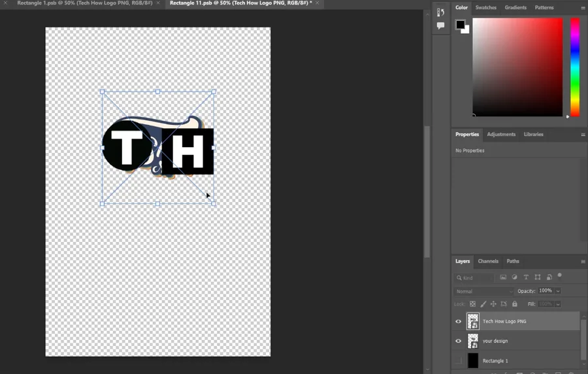Open the Properties panel menu icon
Screen dimensions: 588x374
tap(583, 135)
